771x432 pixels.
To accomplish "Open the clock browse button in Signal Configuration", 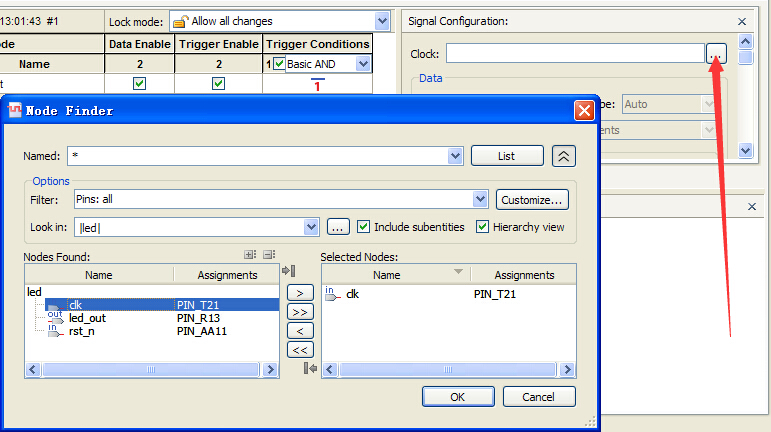I will coord(716,53).
